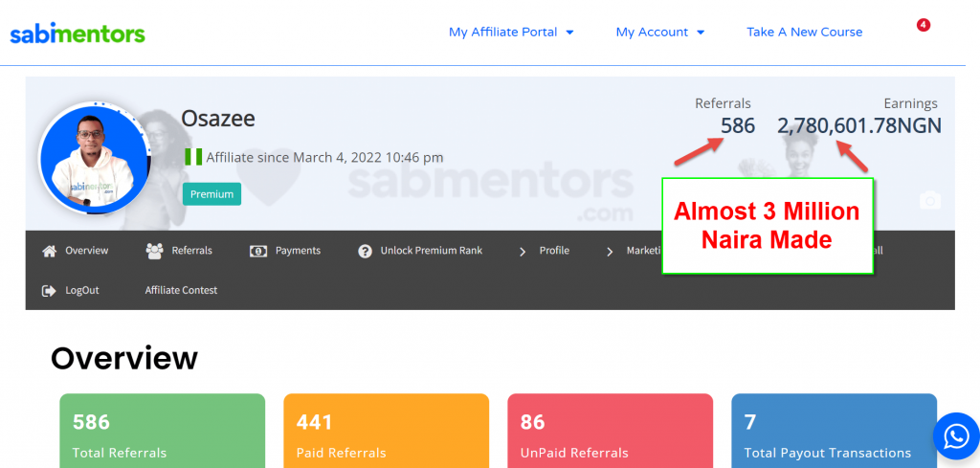Click Osazee profile picture
Image resolution: width=980 pixels, height=468 pixels.
pyautogui.click(x=95, y=159)
